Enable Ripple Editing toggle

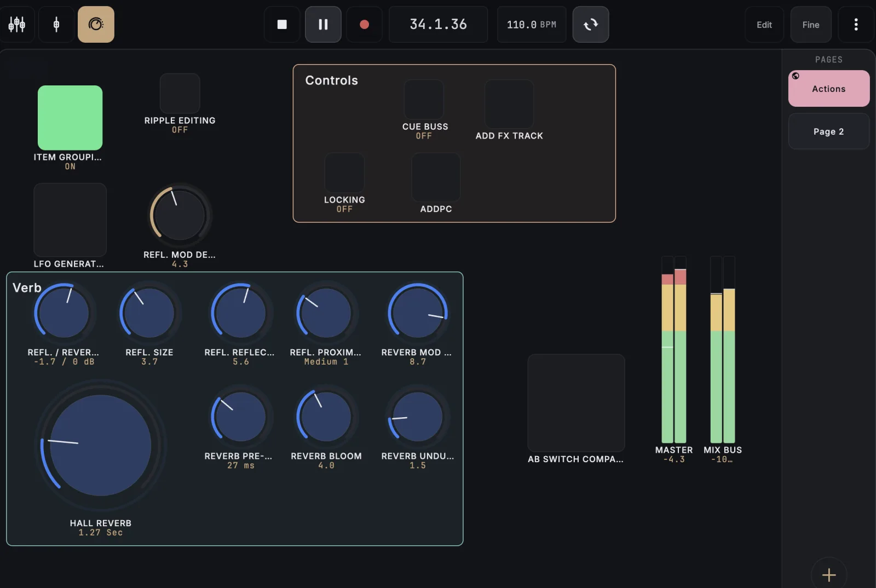click(180, 93)
